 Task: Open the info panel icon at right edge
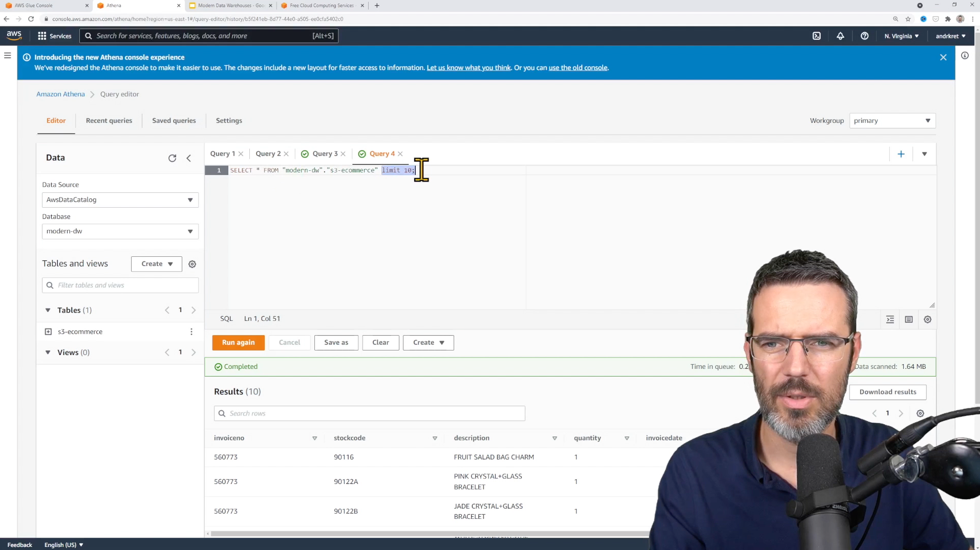click(965, 55)
